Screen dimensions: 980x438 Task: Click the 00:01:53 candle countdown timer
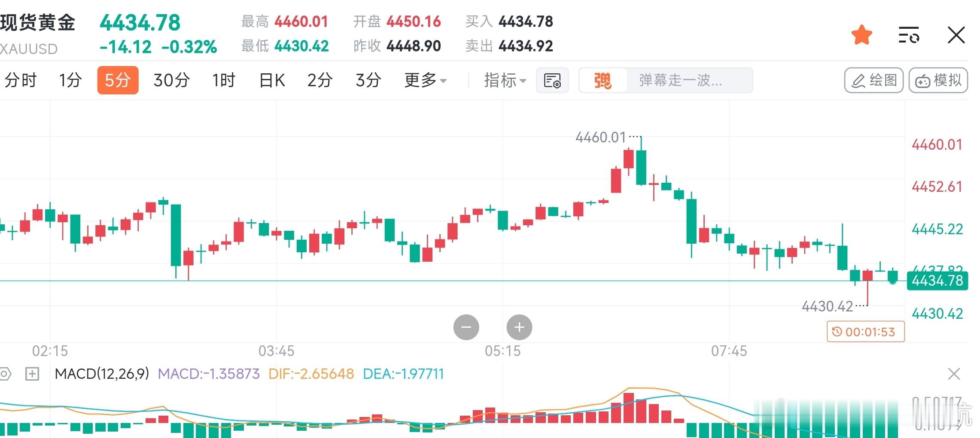[865, 332]
